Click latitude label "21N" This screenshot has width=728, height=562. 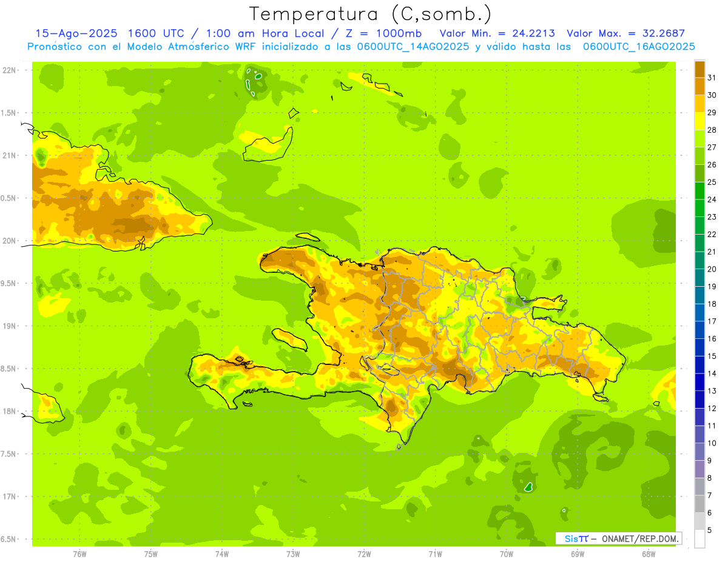click(9, 156)
